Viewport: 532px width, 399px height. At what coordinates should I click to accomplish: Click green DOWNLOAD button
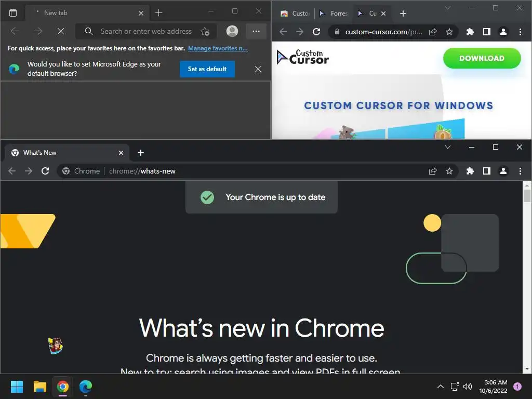tap(482, 58)
